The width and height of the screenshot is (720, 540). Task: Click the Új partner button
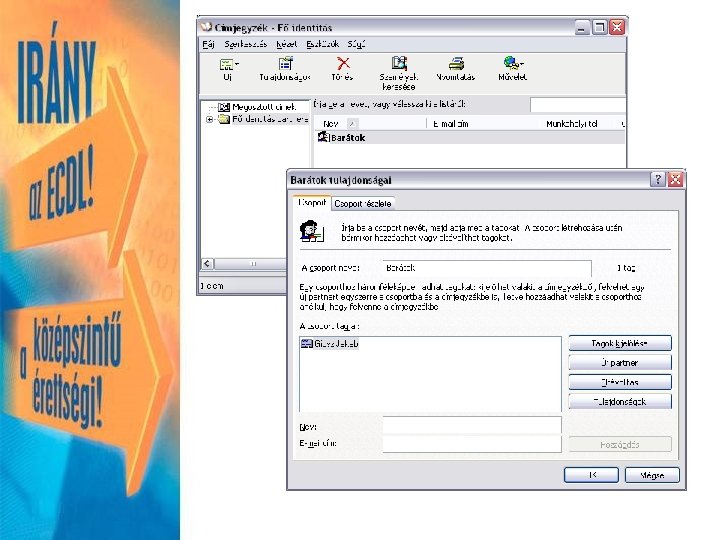(620, 363)
